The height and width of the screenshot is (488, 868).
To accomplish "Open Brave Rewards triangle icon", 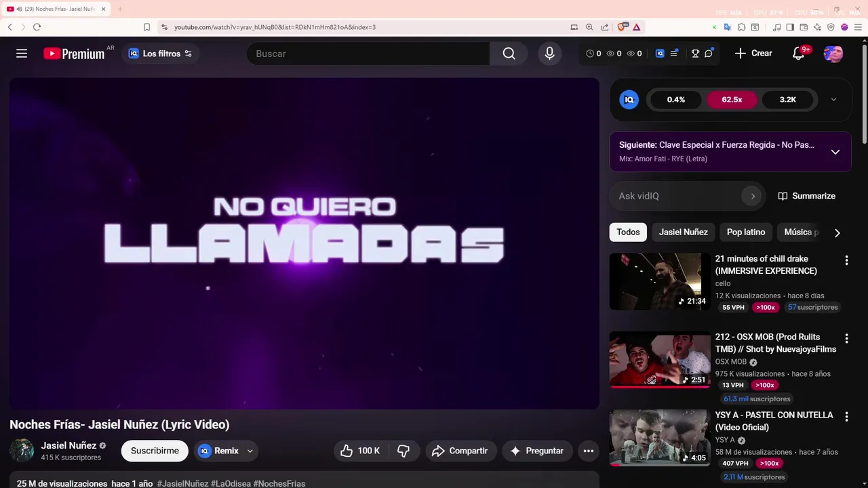I will pos(636,27).
